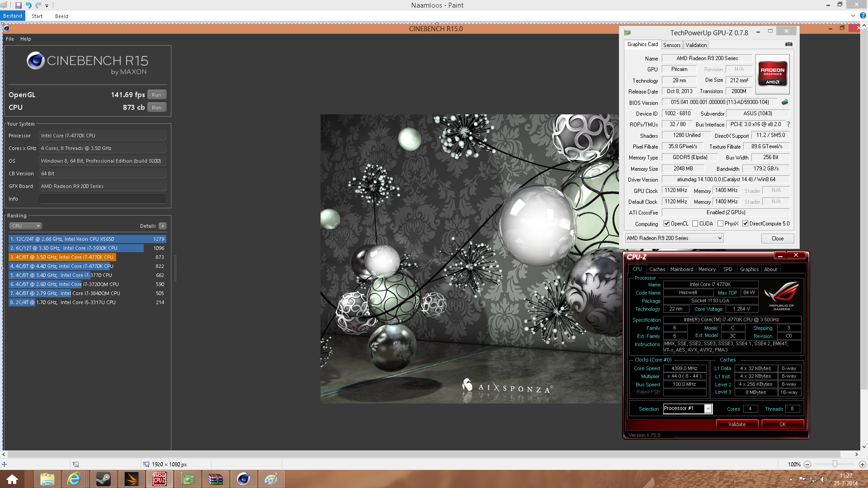Click the BIOS save chip icon in GPU-Z
This screenshot has height=488, width=868.
[x=785, y=102]
